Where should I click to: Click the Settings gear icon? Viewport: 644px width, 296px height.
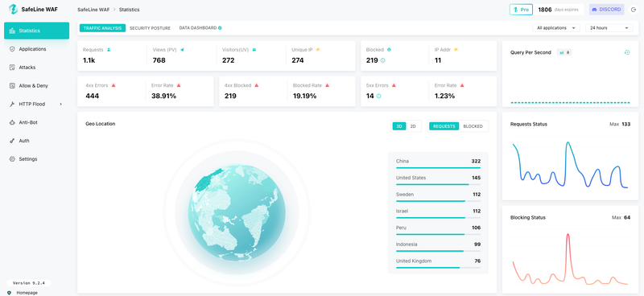[x=12, y=159]
